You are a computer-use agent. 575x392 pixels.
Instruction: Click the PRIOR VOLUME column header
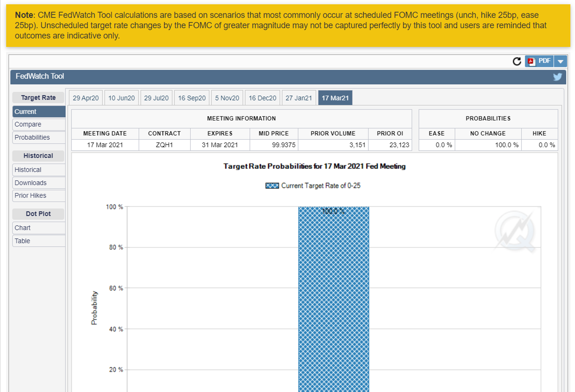tap(333, 134)
